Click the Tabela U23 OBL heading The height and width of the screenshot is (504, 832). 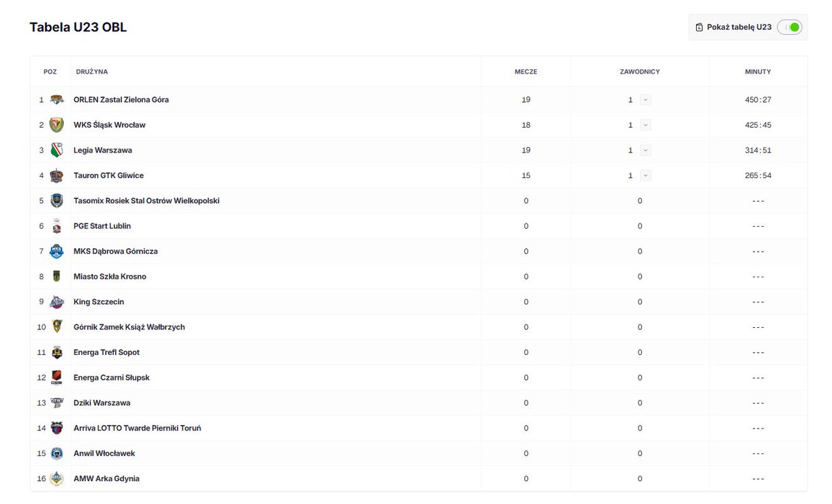78,27
